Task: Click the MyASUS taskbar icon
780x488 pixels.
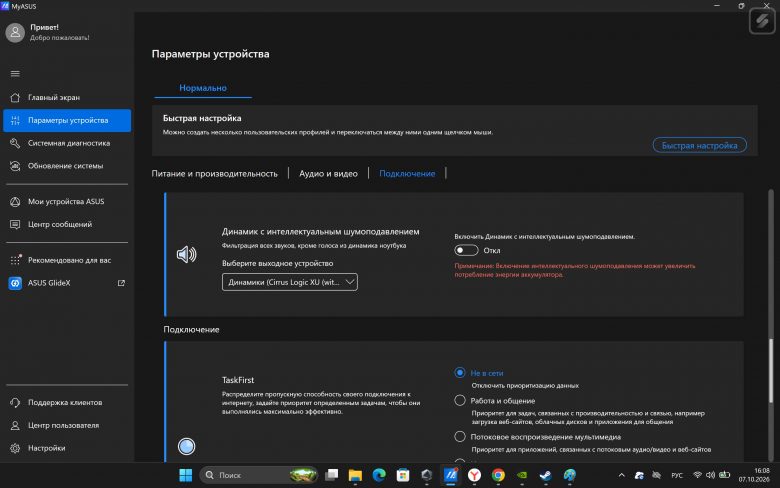Action: click(x=451, y=475)
